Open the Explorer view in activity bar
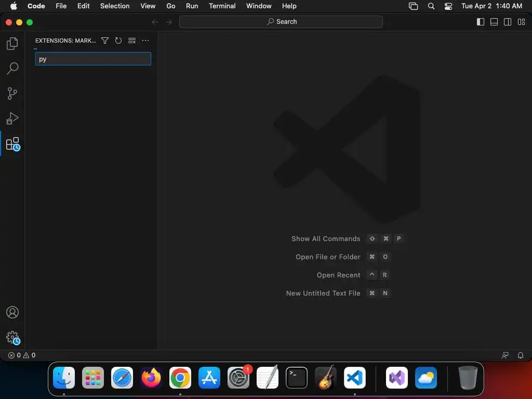The image size is (532, 399). [12, 44]
